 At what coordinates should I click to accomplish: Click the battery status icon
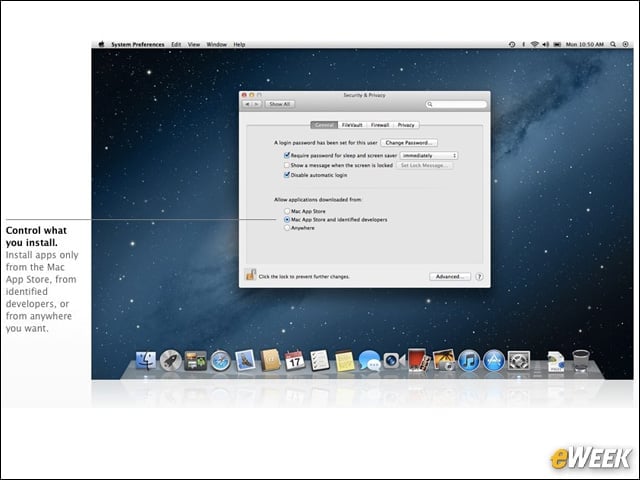click(557, 44)
